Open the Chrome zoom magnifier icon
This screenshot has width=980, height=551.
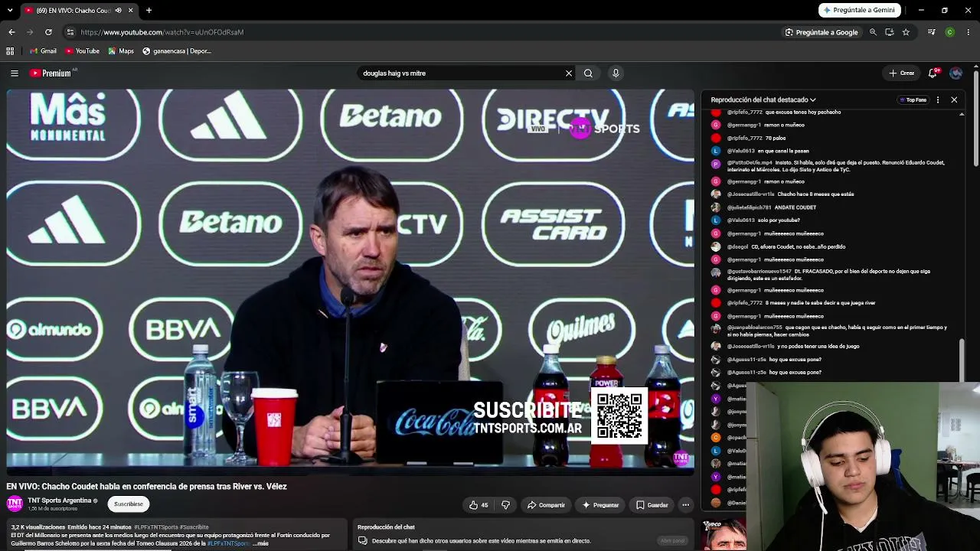pyautogui.click(x=873, y=32)
